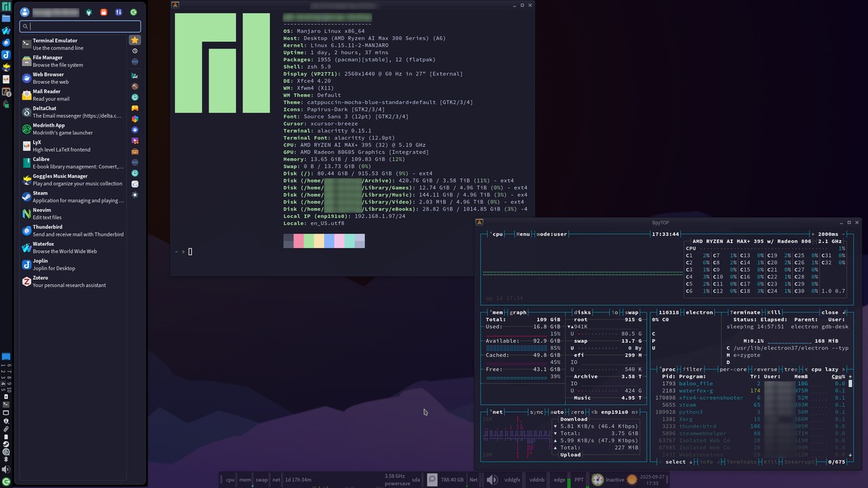Enable auto scaling in the net panel

[556, 412]
